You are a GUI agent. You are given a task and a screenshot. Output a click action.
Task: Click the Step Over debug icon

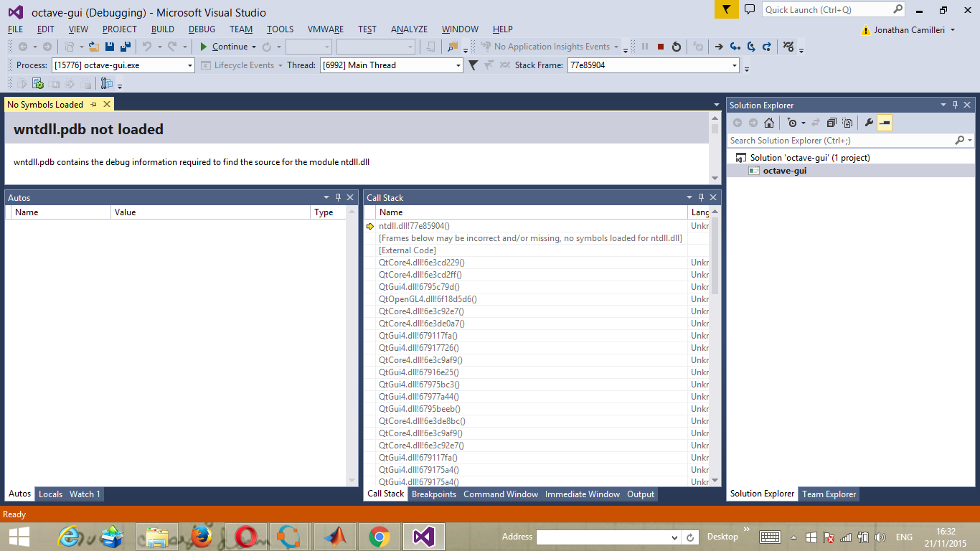(x=751, y=47)
